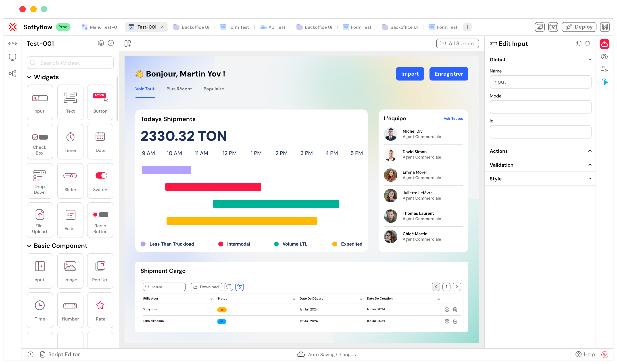617x364 pixels.
Task: Toggle the Slider widget on/off
Action: pyautogui.click(x=70, y=179)
